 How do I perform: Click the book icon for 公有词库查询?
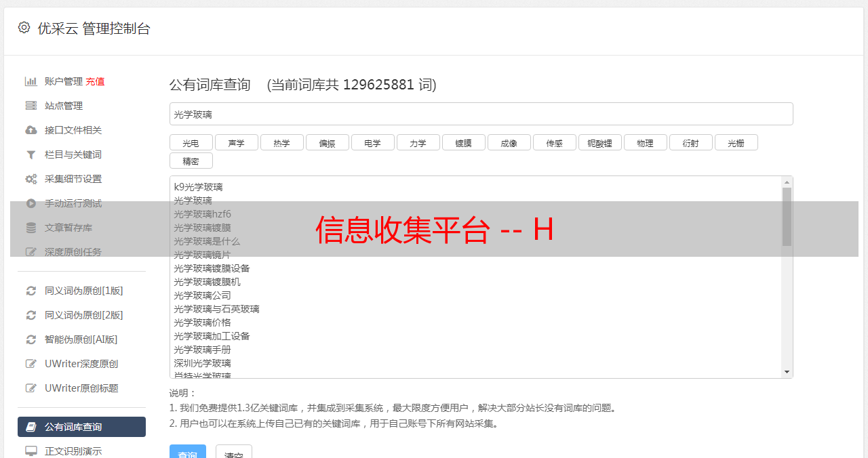click(31, 427)
